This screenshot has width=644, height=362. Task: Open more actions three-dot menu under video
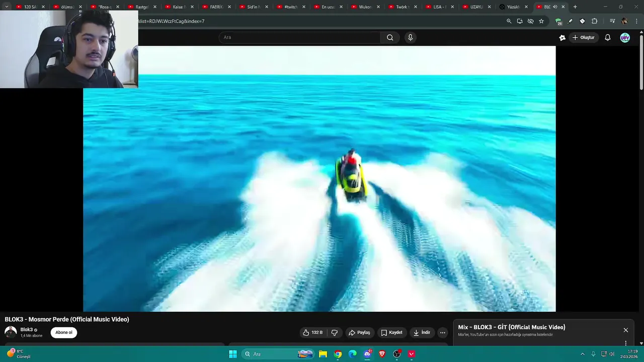[x=443, y=332]
